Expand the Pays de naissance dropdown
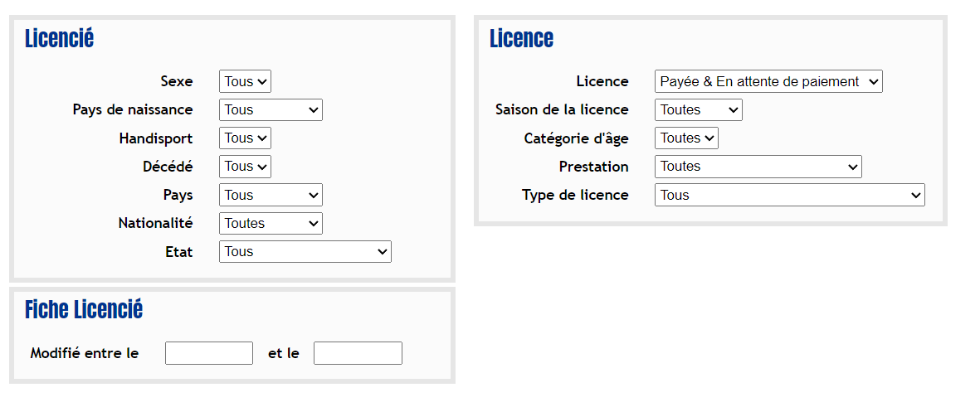The height and width of the screenshot is (407, 980). (271, 110)
